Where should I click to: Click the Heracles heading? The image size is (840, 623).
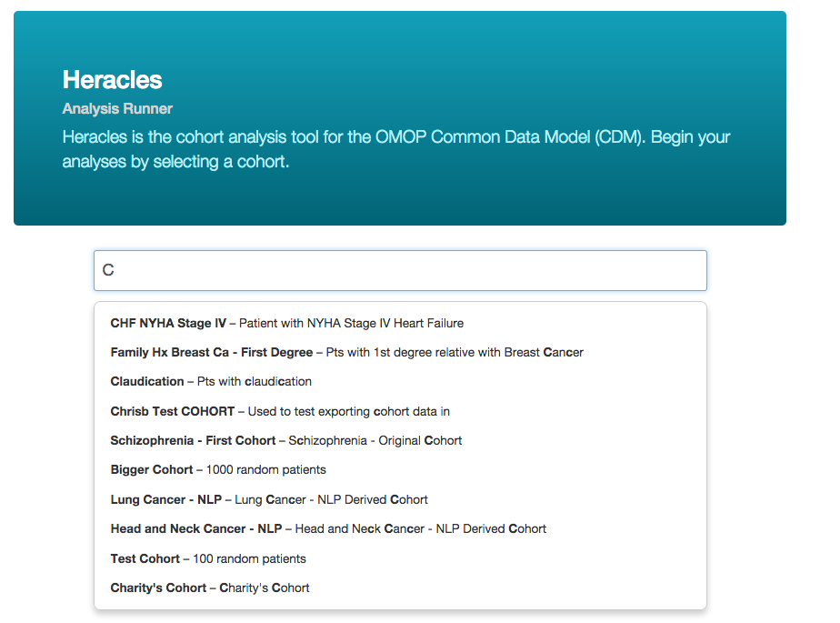click(x=112, y=80)
